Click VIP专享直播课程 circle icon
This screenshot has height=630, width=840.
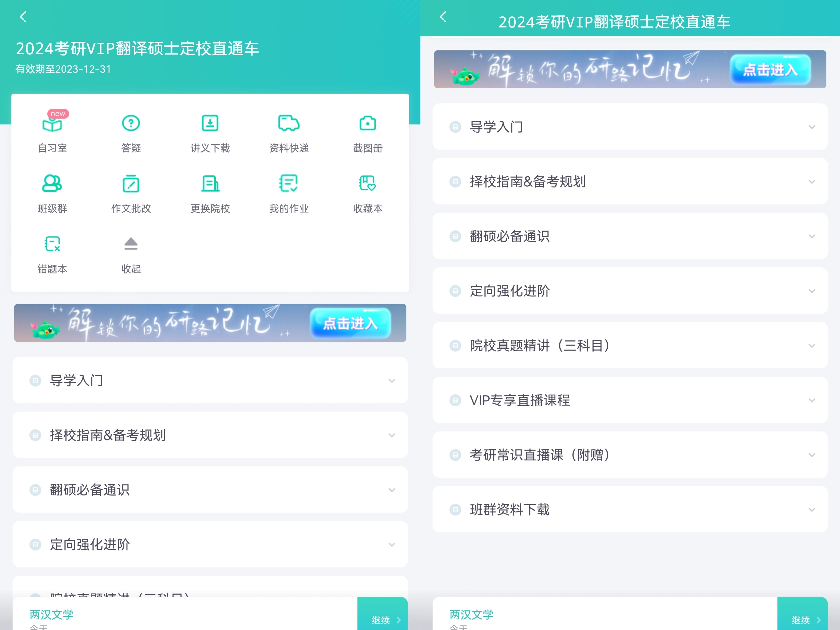coord(455,400)
